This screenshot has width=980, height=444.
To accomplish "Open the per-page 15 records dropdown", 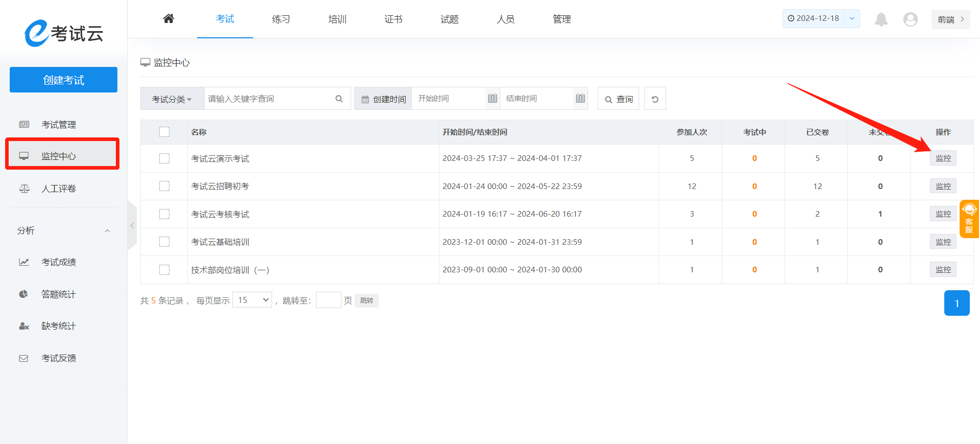I will tap(252, 300).
